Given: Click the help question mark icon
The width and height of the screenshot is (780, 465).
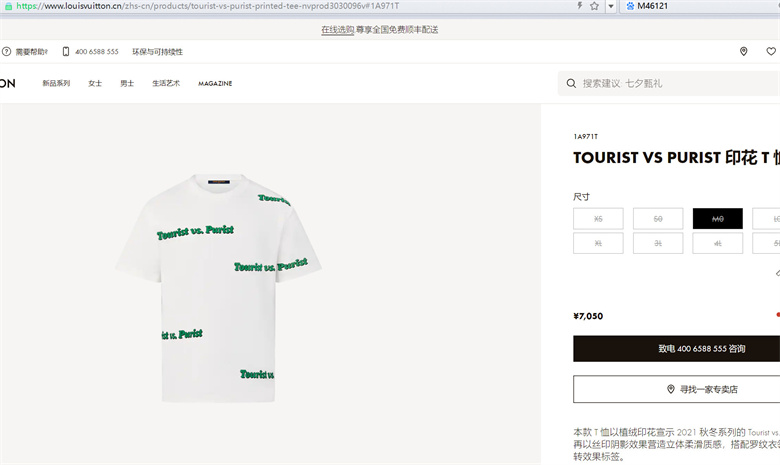Looking at the screenshot, I should click(6, 51).
